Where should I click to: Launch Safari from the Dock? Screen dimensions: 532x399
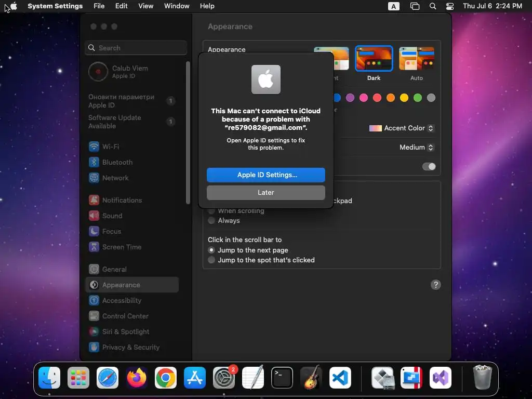pyautogui.click(x=108, y=378)
